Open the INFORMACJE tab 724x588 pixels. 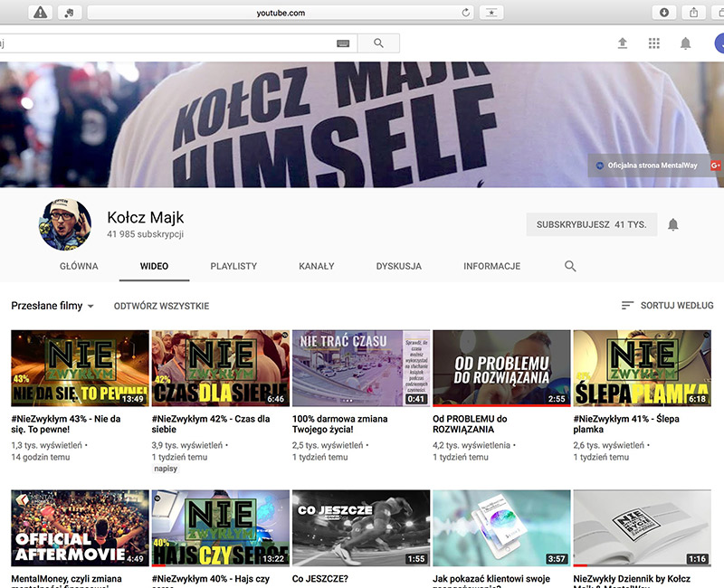[491, 266]
